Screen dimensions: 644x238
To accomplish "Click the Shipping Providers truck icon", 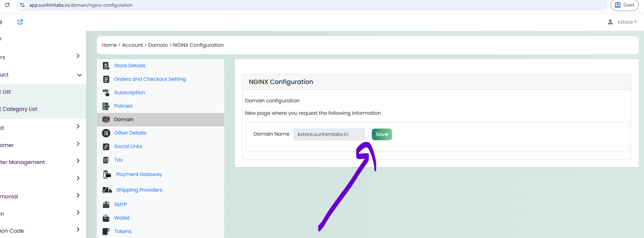I will (x=107, y=190).
